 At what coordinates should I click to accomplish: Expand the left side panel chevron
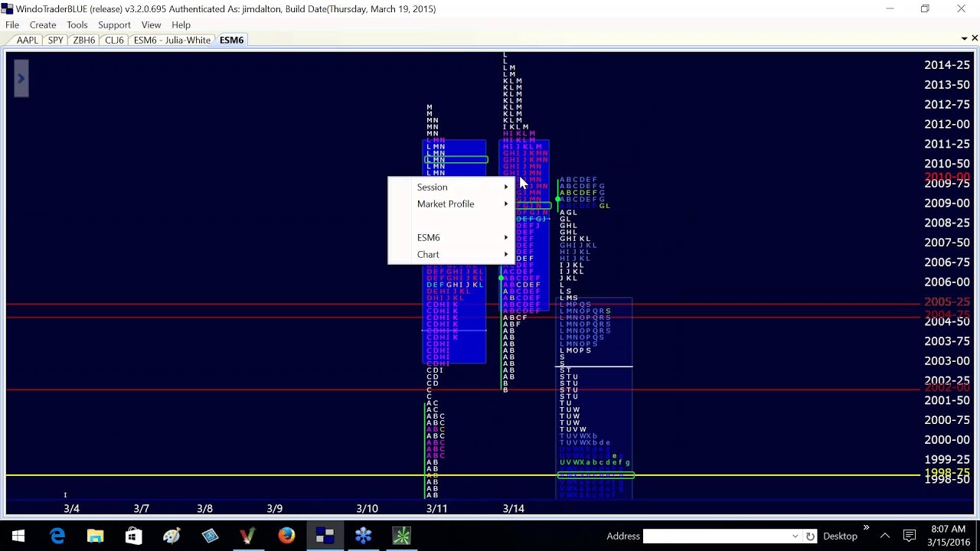[21, 79]
